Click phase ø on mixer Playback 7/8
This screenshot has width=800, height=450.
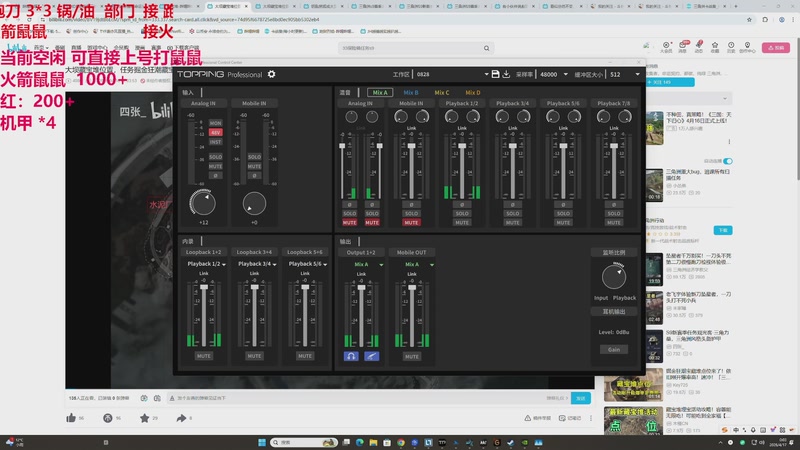click(614, 205)
